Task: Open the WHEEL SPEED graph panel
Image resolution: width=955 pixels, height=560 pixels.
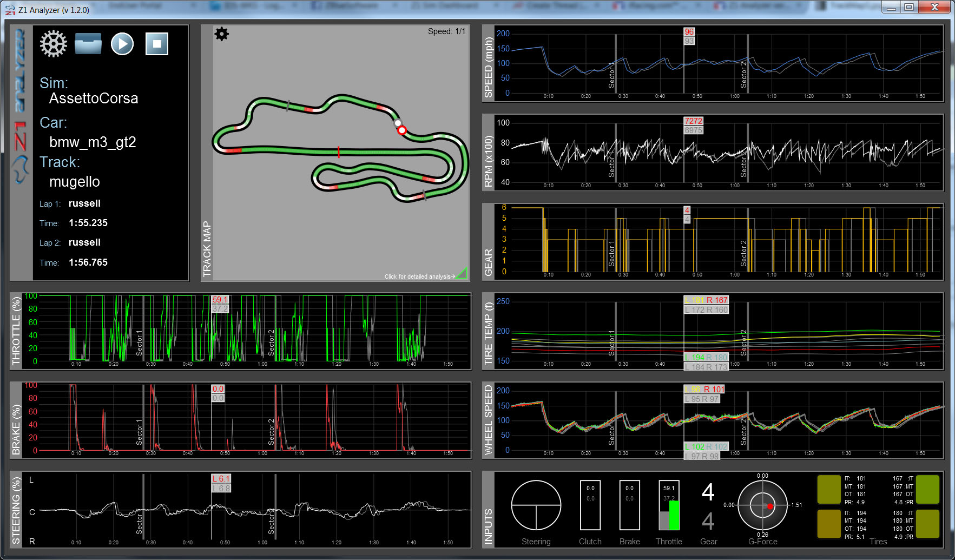Action: (x=713, y=420)
